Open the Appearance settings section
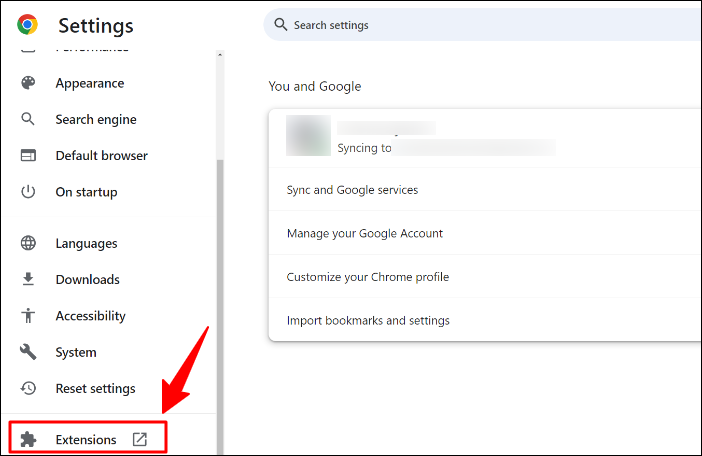Image resolution: width=702 pixels, height=456 pixels. click(x=90, y=84)
